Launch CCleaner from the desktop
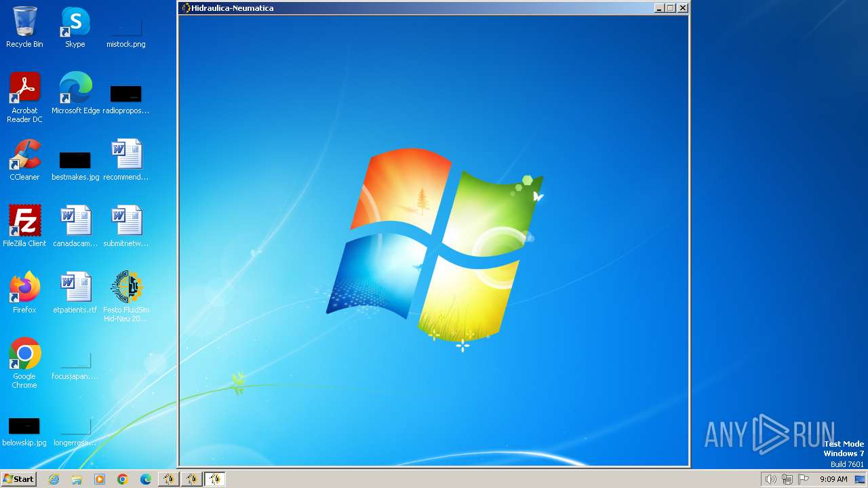 coord(24,160)
